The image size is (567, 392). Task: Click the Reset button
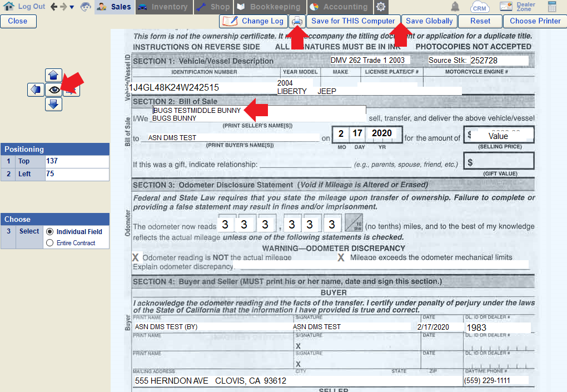click(x=480, y=21)
